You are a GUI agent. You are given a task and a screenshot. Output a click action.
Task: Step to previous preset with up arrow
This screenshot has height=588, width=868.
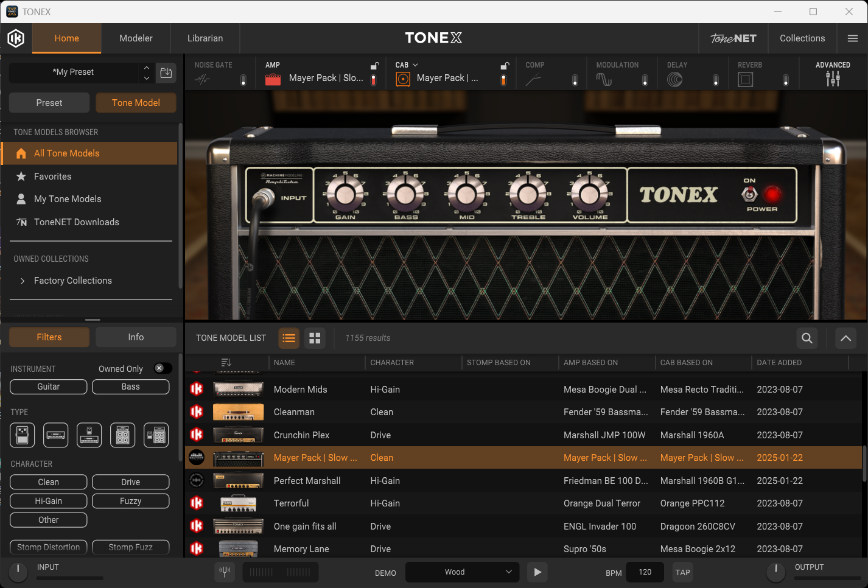pyautogui.click(x=146, y=68)
